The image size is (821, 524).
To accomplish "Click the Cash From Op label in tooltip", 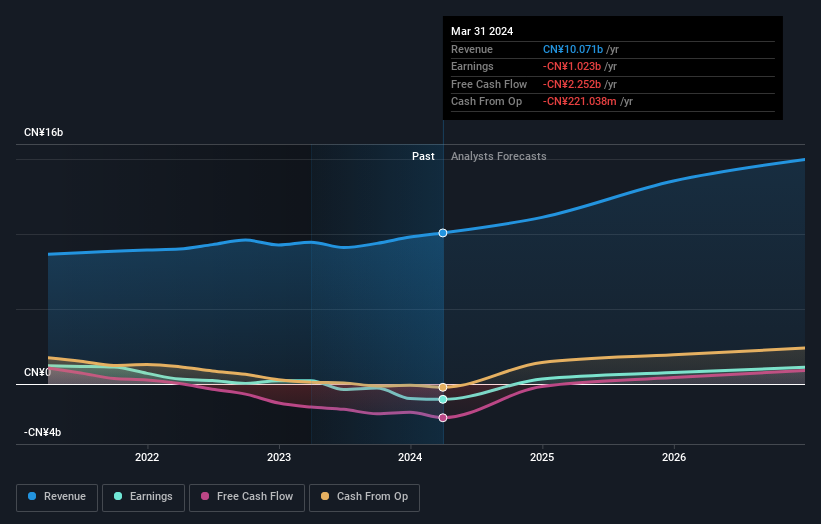I will coord(486,102).
